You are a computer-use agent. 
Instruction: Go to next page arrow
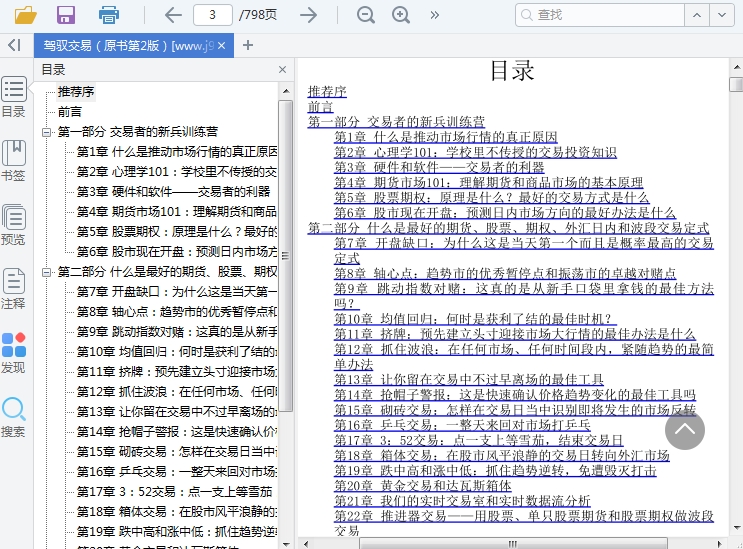(x=309, y=15)
